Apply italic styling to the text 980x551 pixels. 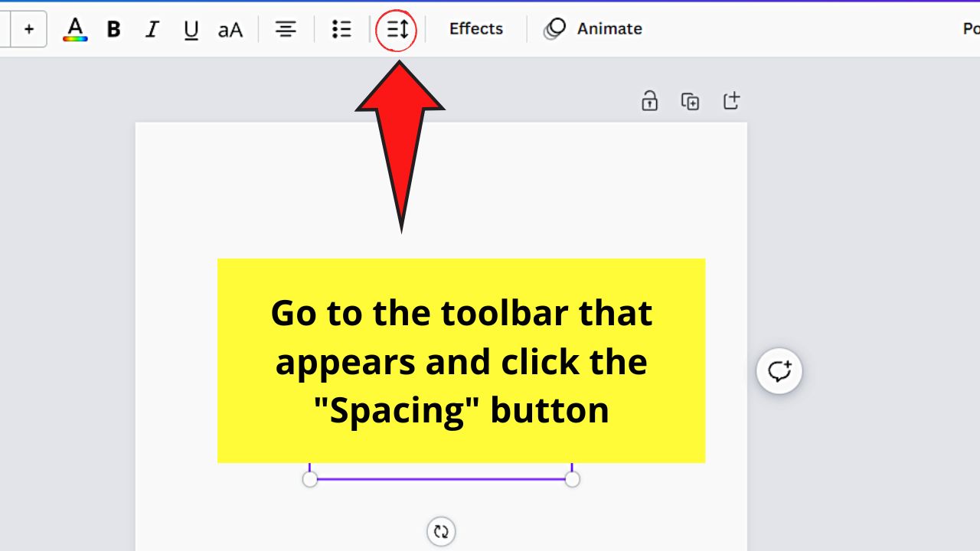click(x=152, y=29)
